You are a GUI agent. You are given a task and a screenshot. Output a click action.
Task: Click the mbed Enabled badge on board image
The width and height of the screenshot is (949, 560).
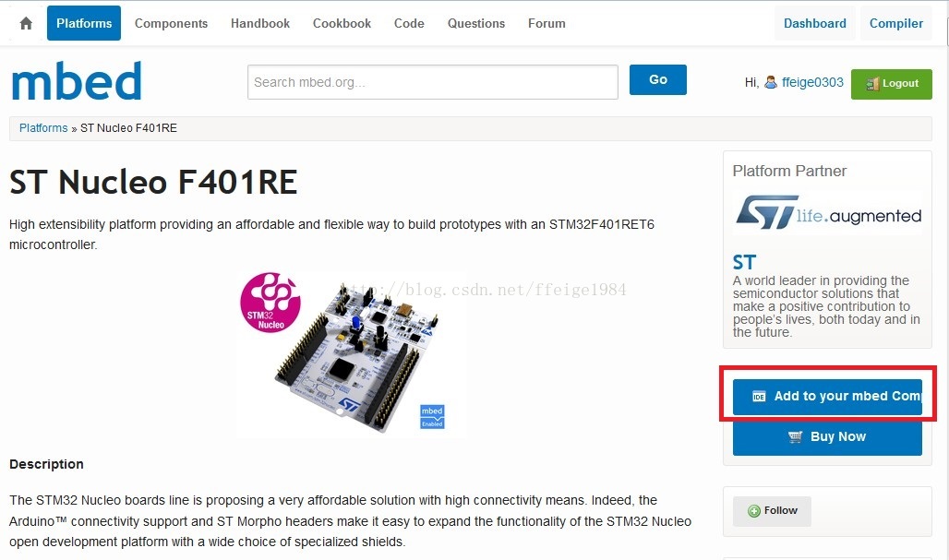[432, 417]
